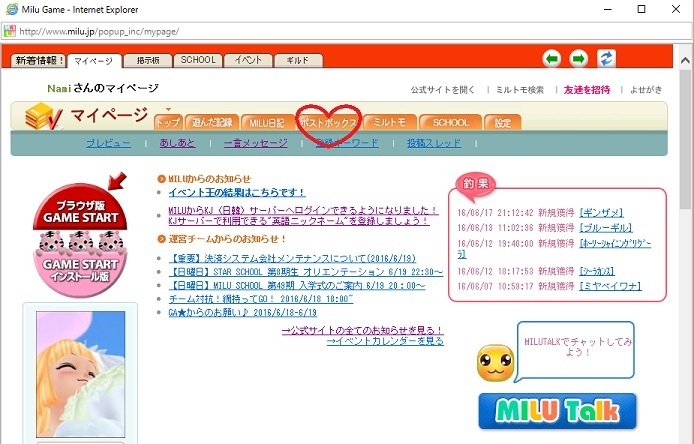
Task: Switch to the 掲示板 tab
Action: (x=148, y=60)
